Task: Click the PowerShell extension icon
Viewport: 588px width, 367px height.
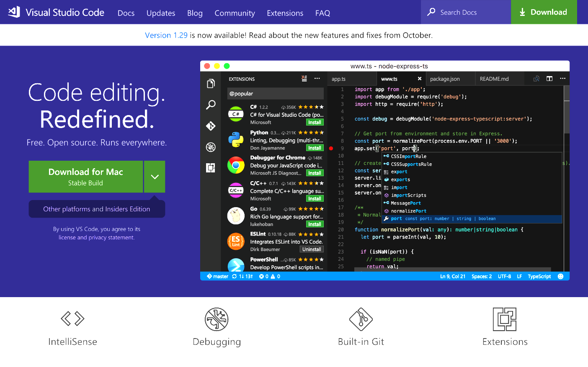Action: [236, 265]
